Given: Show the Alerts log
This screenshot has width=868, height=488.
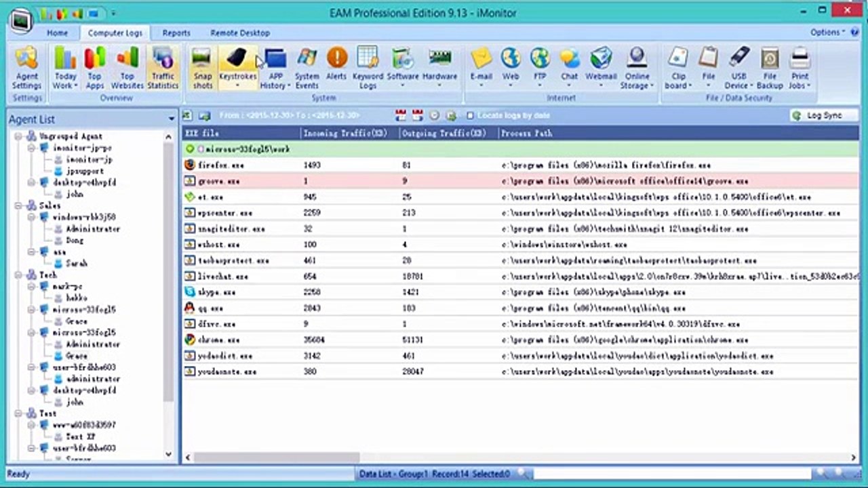Looking at the screenshot, I should point(336,64).
